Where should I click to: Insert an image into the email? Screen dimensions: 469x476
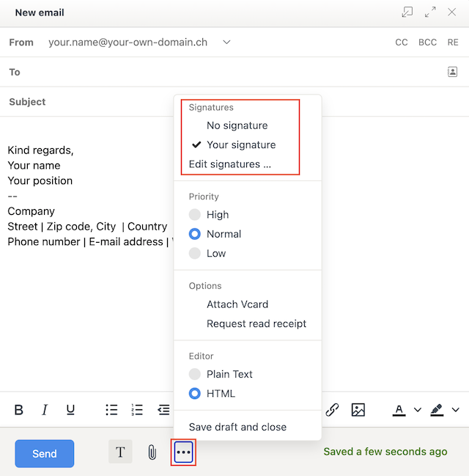[358, 410]
